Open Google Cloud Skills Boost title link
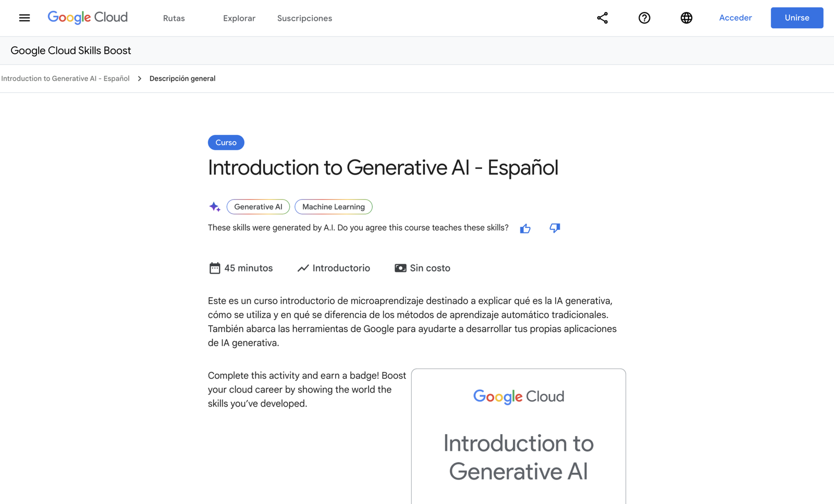The width and height of the screenshot is (834, 504). (x=71, y=51)
